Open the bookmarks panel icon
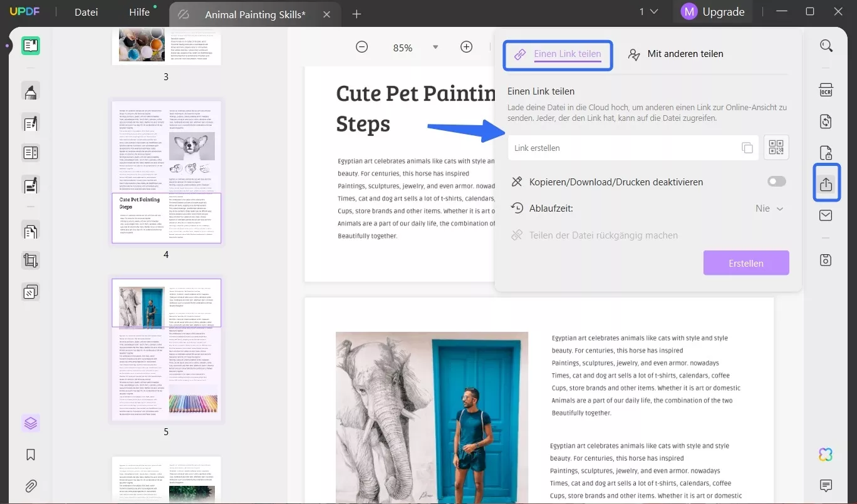The width and height of the screenshot is (857, 504). click(31, 455)
